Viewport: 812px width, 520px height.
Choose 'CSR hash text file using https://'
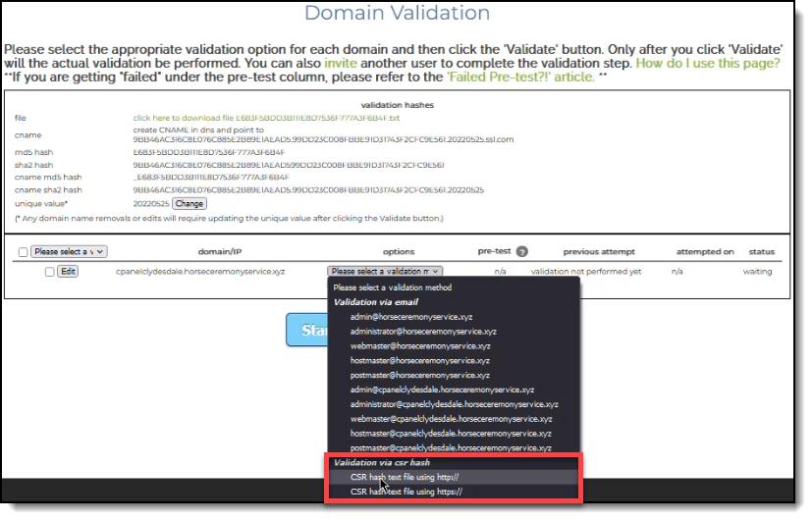click(x=406, y=492)
